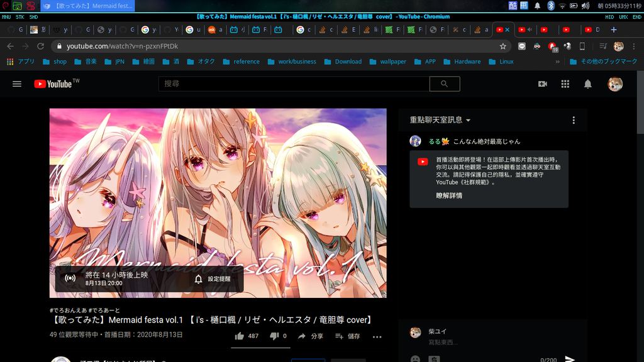
Task: Open the wallpaper bookmark folder
Action: coord(387,62)
